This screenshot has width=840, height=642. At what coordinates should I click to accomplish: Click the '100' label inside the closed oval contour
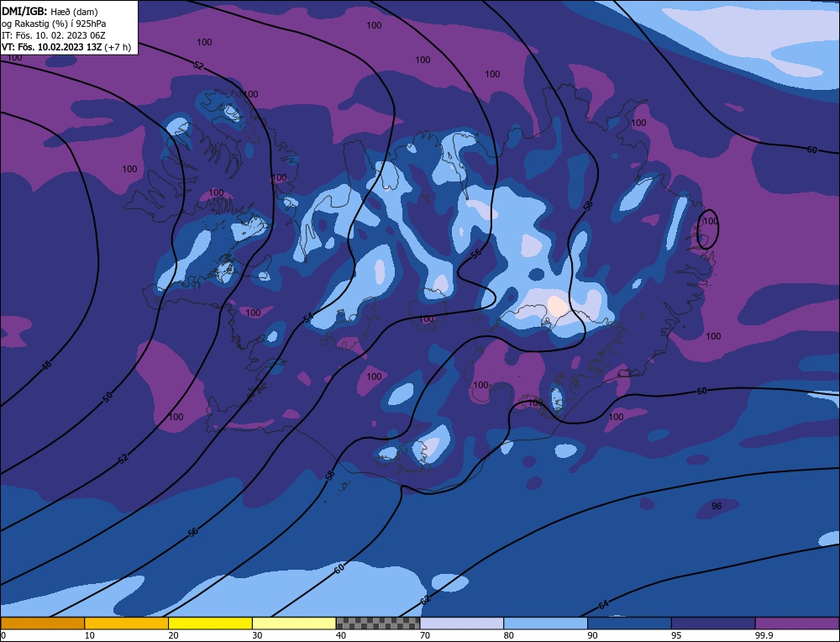711,221
